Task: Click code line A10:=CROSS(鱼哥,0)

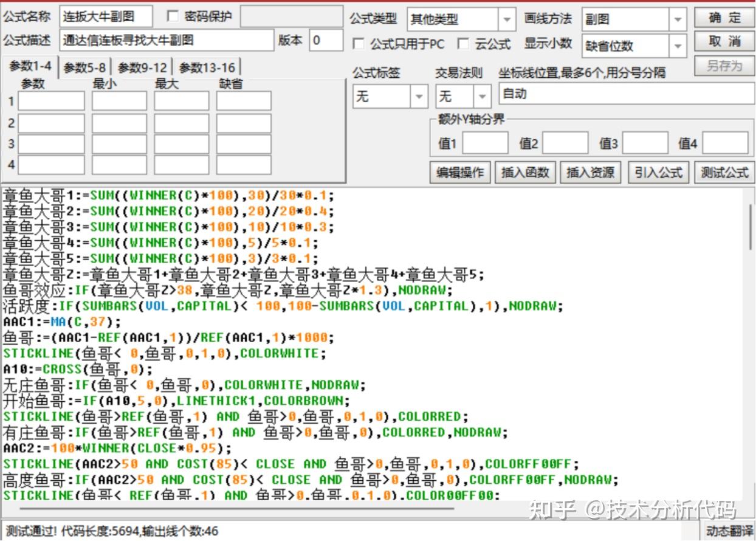Action: tap(78, 369)
